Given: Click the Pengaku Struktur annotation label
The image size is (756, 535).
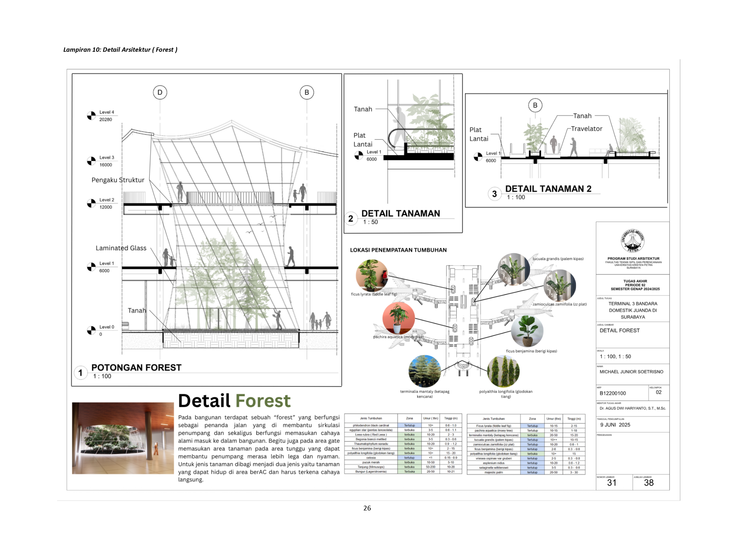Looking at the screenshot, I should [118, 180].
